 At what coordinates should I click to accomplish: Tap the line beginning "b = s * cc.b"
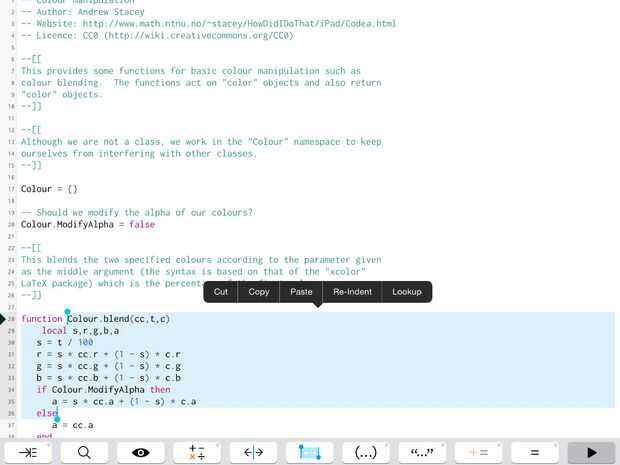109,378
